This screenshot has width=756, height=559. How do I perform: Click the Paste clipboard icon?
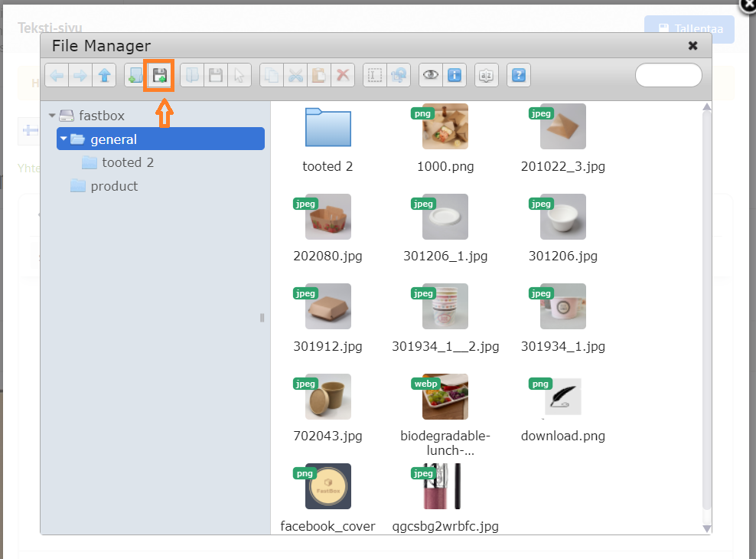[318, 75]
